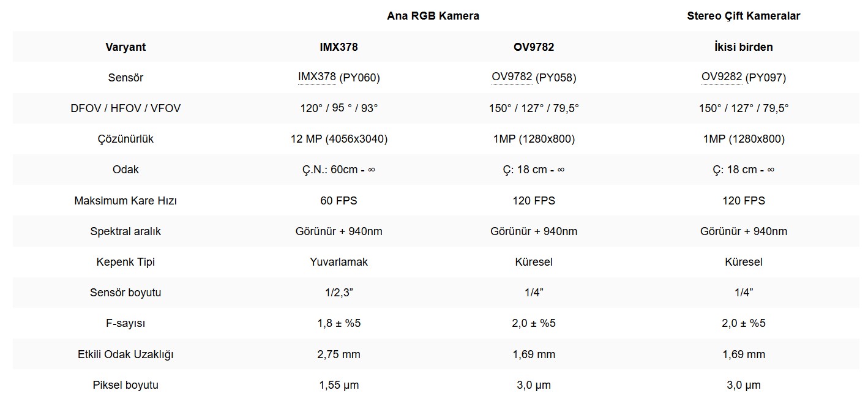Click the Spektral aralık row label
Viewport: 868px width, 412px height.
pyautogui.click(x=125, y=231)
